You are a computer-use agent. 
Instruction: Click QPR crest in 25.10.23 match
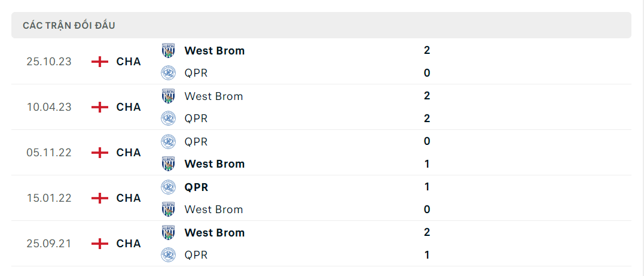click(169, 73)
